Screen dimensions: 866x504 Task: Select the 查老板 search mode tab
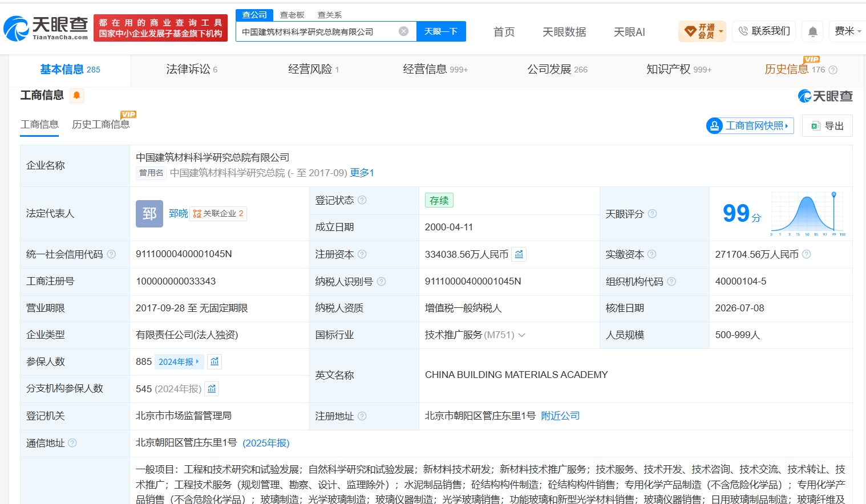292,15
